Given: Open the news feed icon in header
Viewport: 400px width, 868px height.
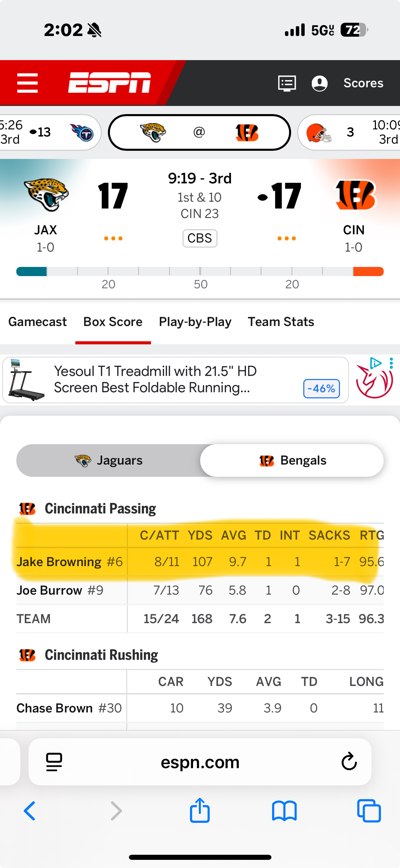Looking at the screenshot, I should [x=287, y=83].
